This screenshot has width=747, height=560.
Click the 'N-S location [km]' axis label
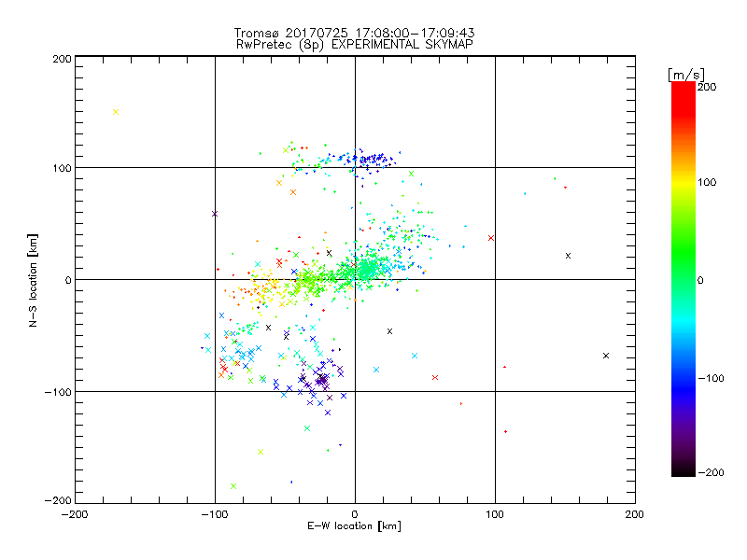(33, 280)
